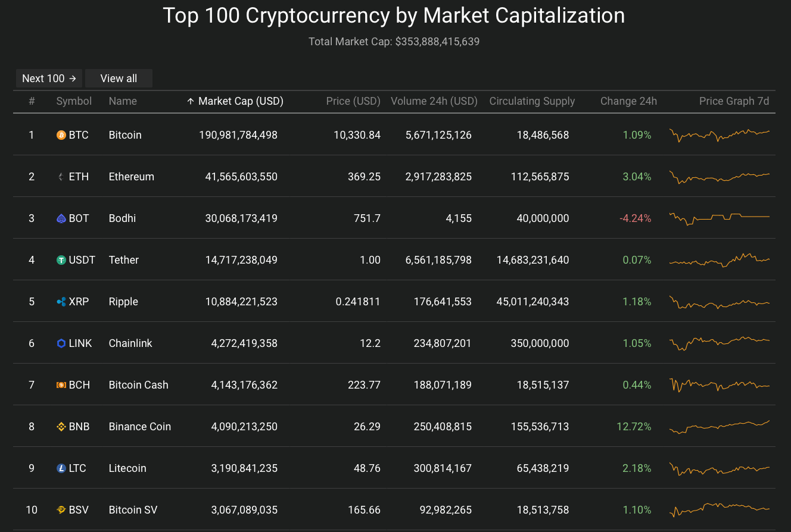Click Chainlink's 7-day price graph
This screenshot has width=791, height=532.
(x=720, y=343)
